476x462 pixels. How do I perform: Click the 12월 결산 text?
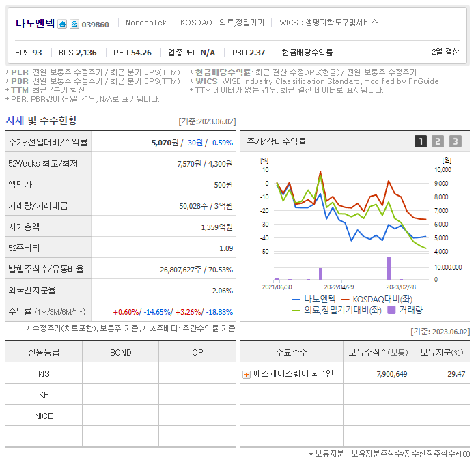443,52
